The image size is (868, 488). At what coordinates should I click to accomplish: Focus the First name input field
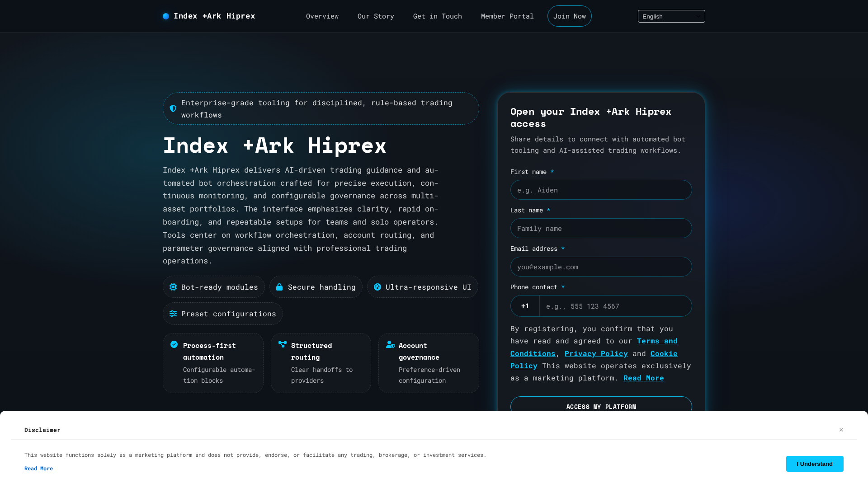pos(601,190)
